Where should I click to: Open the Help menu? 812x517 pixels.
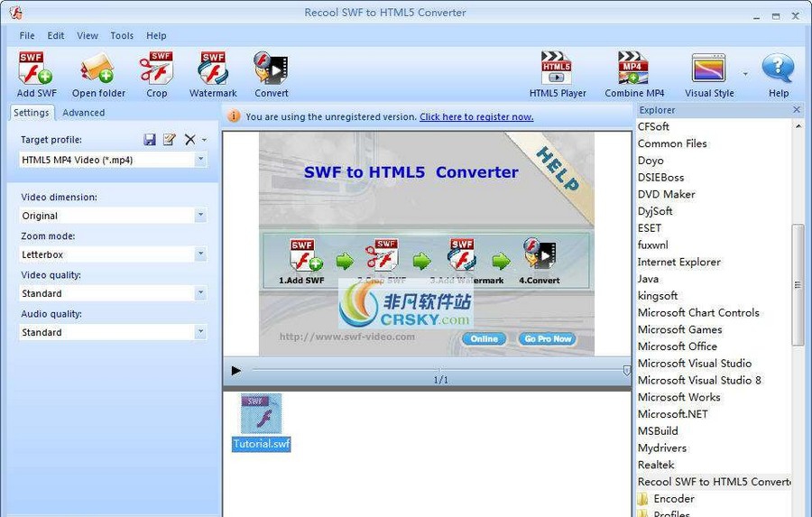[x=156, y=35]
